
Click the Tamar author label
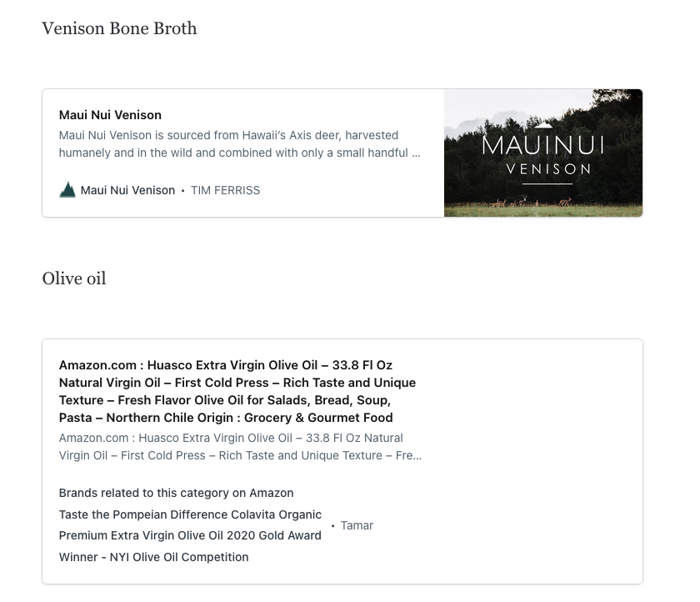pos(357,525)
